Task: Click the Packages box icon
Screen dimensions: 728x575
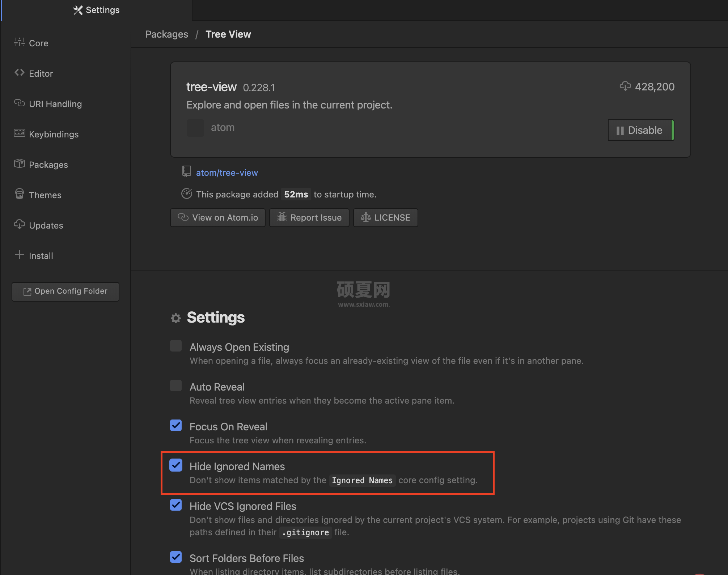Action: 20,163
